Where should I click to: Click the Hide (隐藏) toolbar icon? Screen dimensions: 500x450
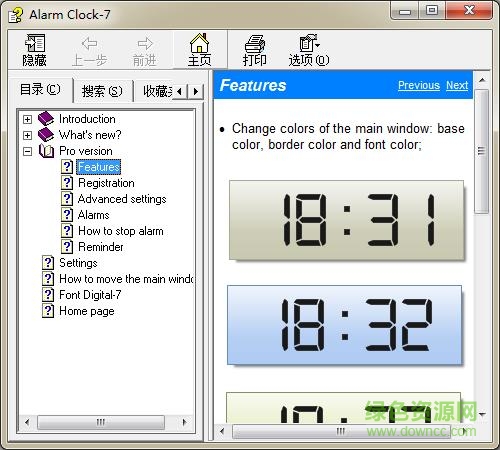coord(35,50)
